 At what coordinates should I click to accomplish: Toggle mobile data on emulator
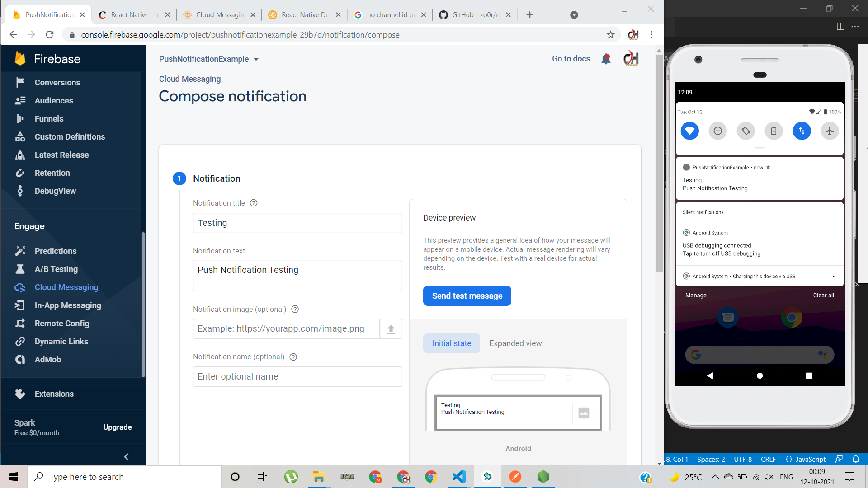click(802, 131)
